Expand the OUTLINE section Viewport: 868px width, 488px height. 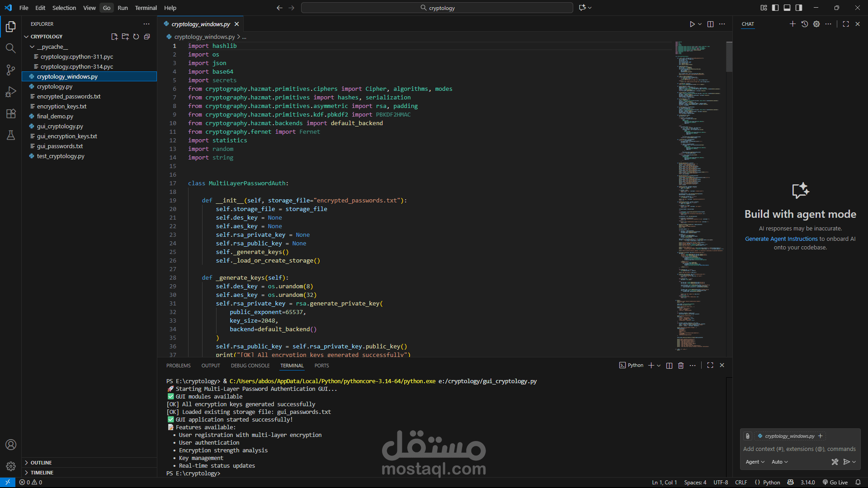tap(41, 462)
